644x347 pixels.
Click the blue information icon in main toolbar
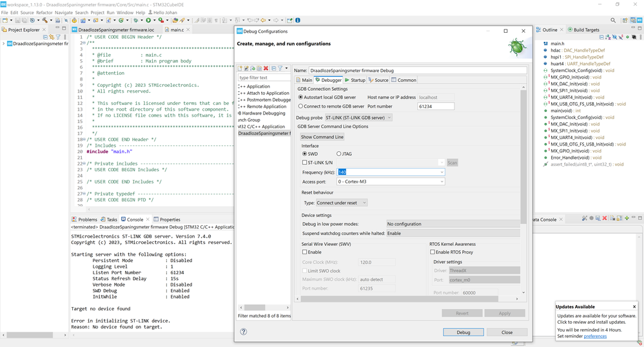(297, 21)
